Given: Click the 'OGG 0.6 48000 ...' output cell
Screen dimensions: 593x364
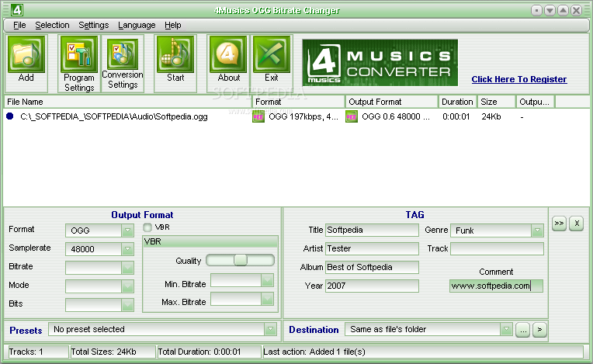Looking at the screenshot, I should tap(396, 116).
